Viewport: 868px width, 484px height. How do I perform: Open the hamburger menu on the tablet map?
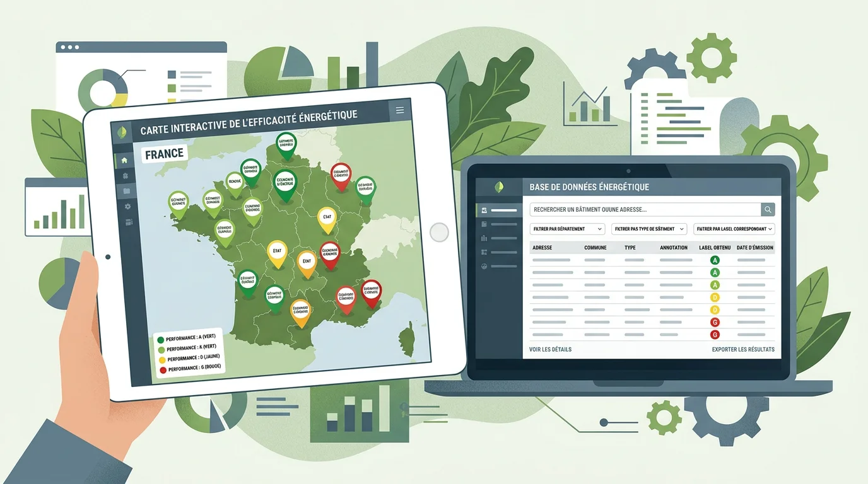tap(399, 110)
